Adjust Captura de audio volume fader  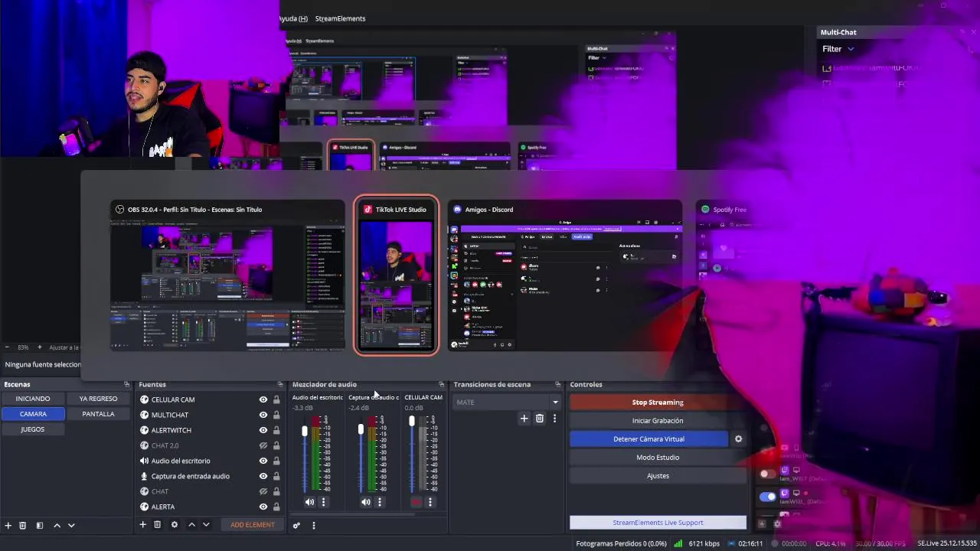(361, 430)
